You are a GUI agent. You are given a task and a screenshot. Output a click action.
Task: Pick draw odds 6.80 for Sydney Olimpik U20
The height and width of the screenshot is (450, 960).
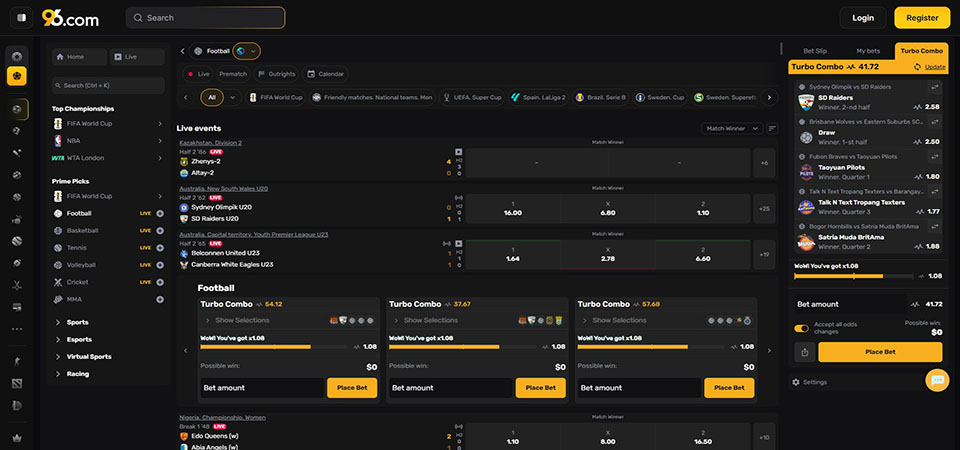point(608,209)
